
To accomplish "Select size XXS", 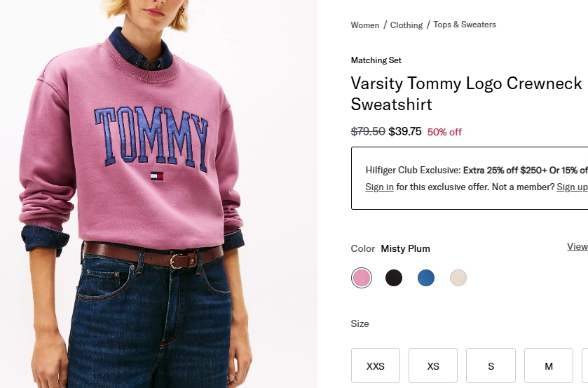I will pos(376,366).
